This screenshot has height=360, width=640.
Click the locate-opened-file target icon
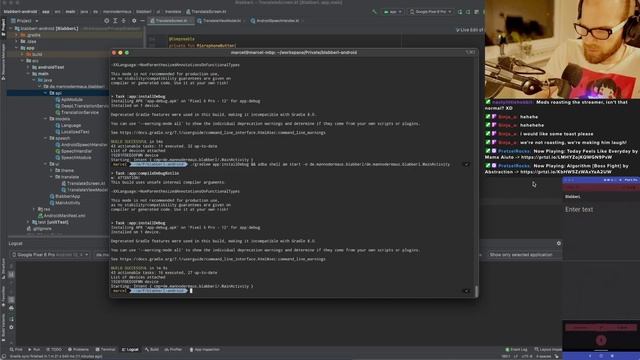pos(107,20)
